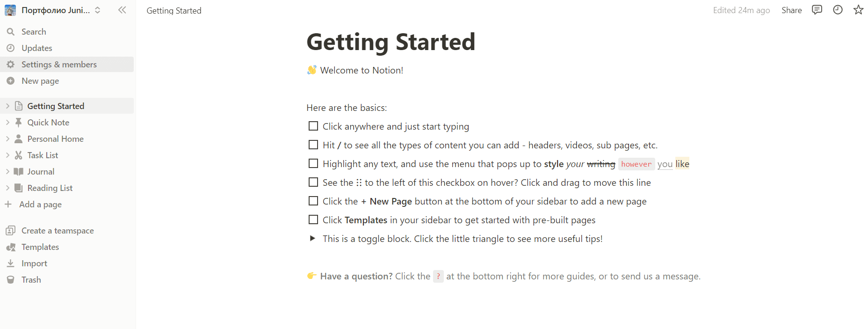The width and height of the screenshot is (868, 329).
Task: Click the Search magnifier in sidebar
Action: [11, 32]
